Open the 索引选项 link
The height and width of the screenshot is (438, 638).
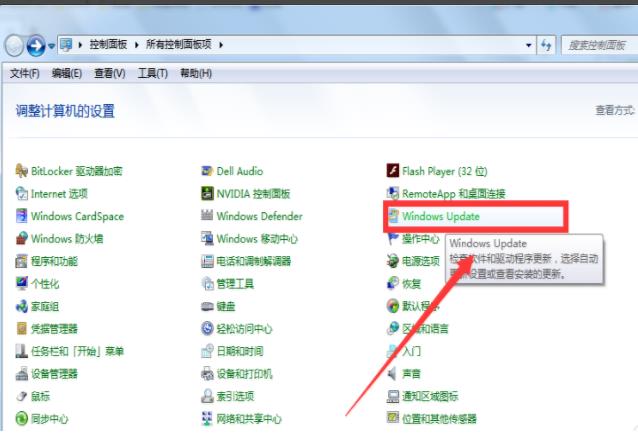(235, 396)
